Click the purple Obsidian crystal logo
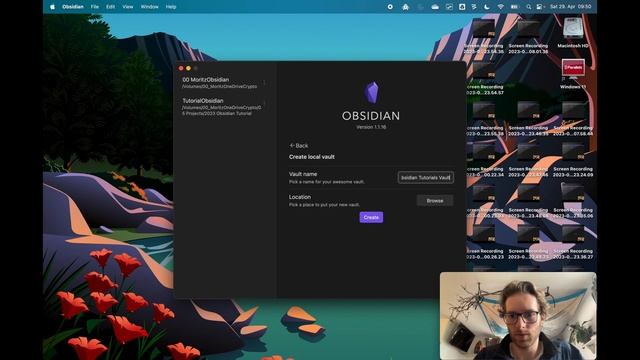The height and width of the screenshot is (360, 640). (371, 92)
